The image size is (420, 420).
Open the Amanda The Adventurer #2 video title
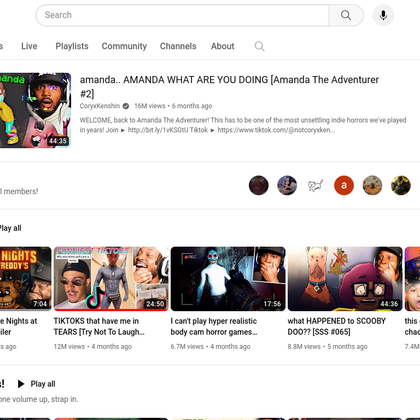tap(229, 87)
